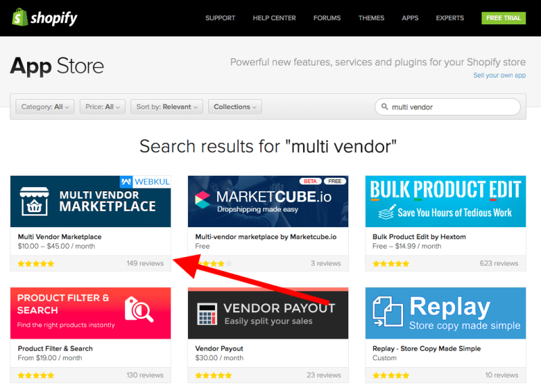Expand the Collections dropdown
The height and width of the screenshot is (392, 541).
click(235, 107)
